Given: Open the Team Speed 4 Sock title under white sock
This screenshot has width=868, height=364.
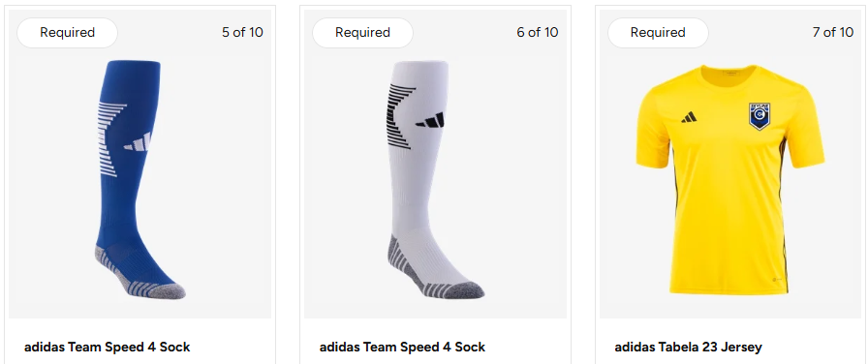Looking at the screenshot, I should (402, 348).
